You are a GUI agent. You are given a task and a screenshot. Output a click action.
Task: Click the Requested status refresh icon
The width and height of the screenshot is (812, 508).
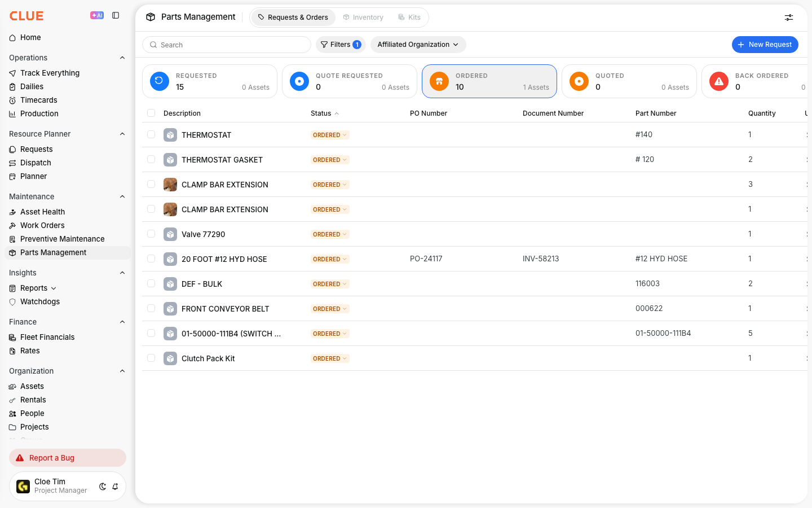[160, 81]
